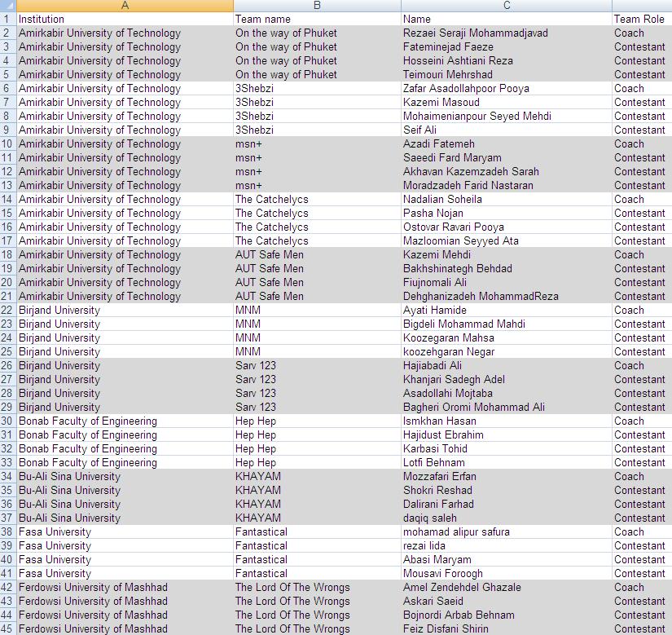Image resolution: width=672 pixels, height=635 pixels.
Task: Select cell 'Amel Zendehdel Ghazale'
Action: [x=507, y=588]
